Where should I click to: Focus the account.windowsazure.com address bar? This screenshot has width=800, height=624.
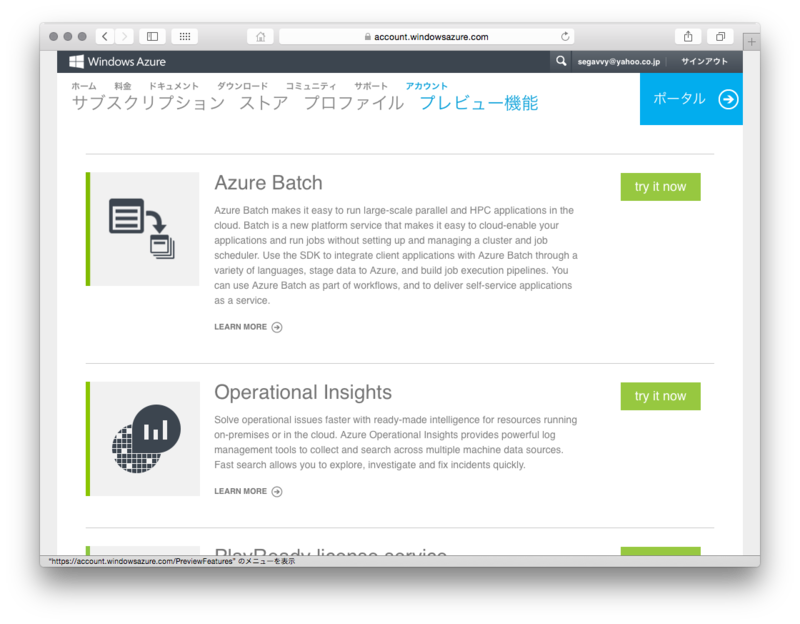coord(427,36)
